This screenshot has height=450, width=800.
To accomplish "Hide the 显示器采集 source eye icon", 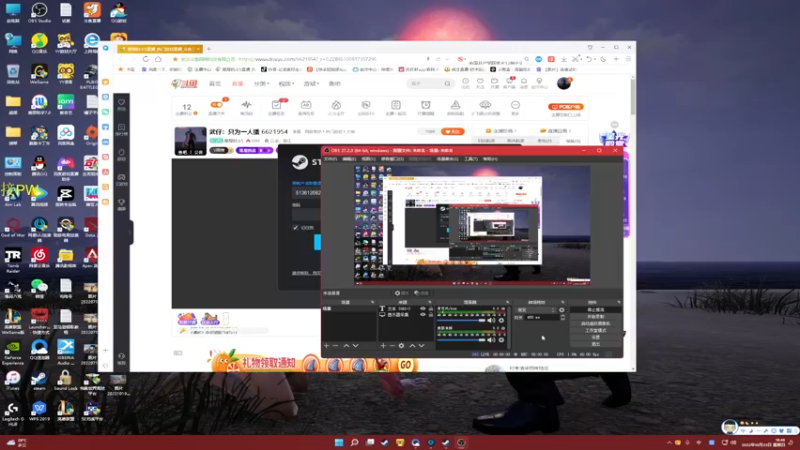I will tap(422, 315).
